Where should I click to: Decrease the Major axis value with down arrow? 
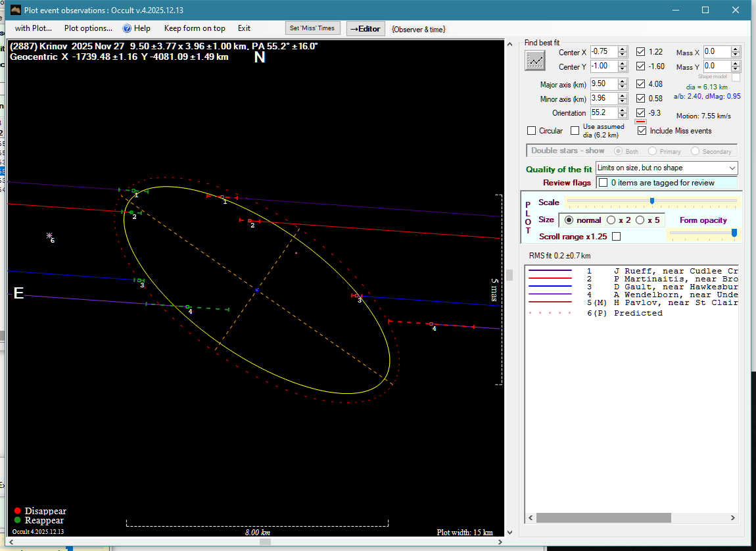point(622,87)
